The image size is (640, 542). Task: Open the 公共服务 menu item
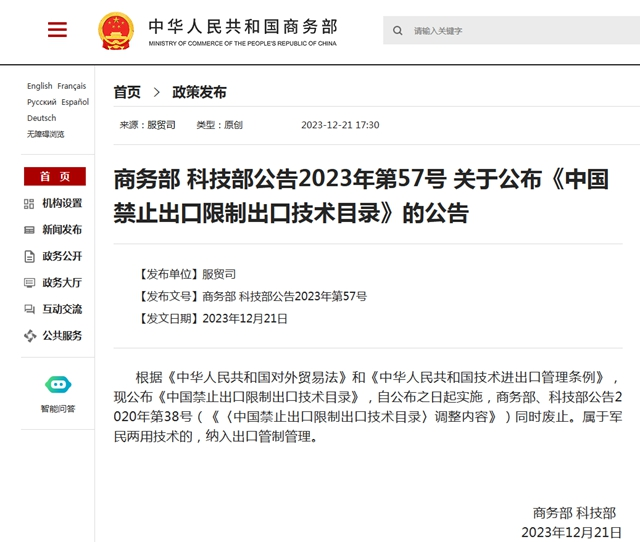(62, 335)
